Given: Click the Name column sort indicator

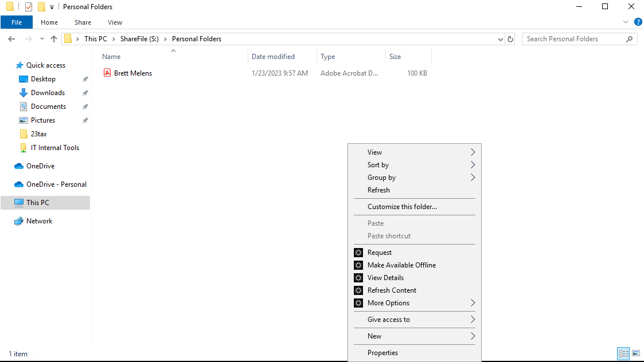Looking at the screenshot, I should [173, 51].
